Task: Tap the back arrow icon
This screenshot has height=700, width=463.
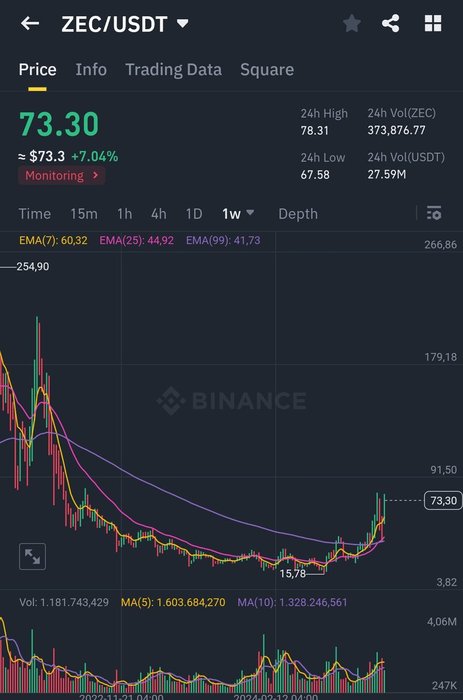Action: point(30,23)
